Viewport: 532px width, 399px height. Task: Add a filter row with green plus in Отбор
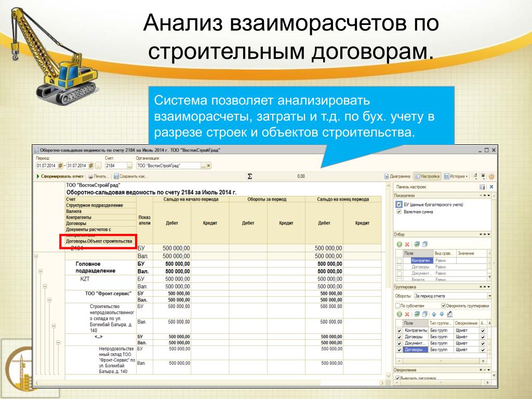tap(400, 244)
